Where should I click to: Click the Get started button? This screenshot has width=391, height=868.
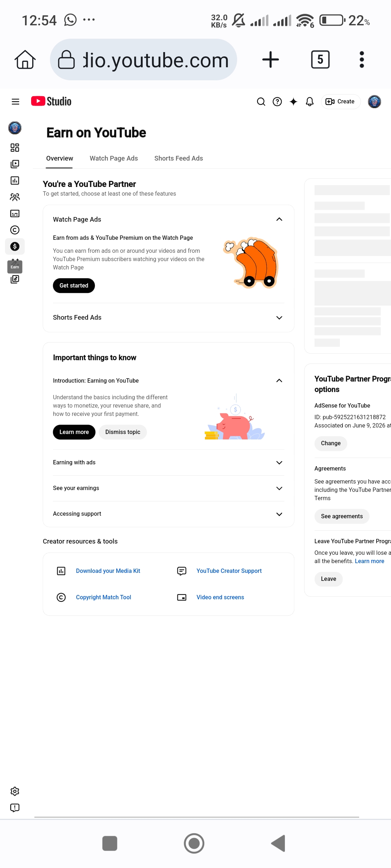click(74, 286)
